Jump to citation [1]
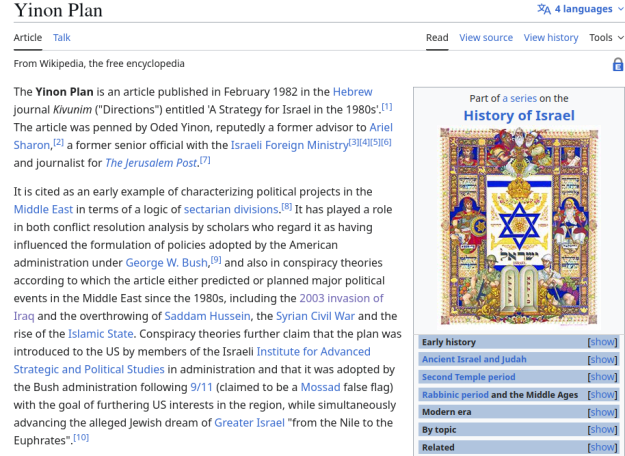Image resolution: width=625 pixels, height=456 pixels. click(387, 107)
